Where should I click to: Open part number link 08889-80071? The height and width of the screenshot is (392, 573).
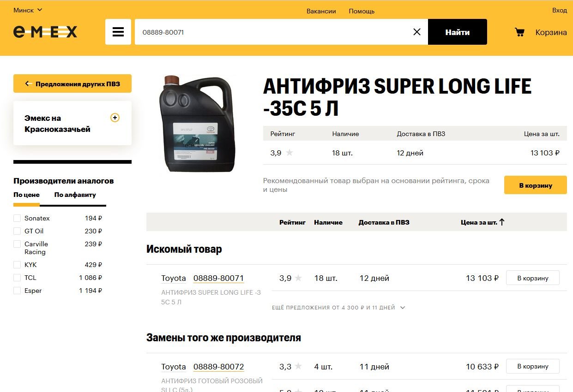click(218, 278)
